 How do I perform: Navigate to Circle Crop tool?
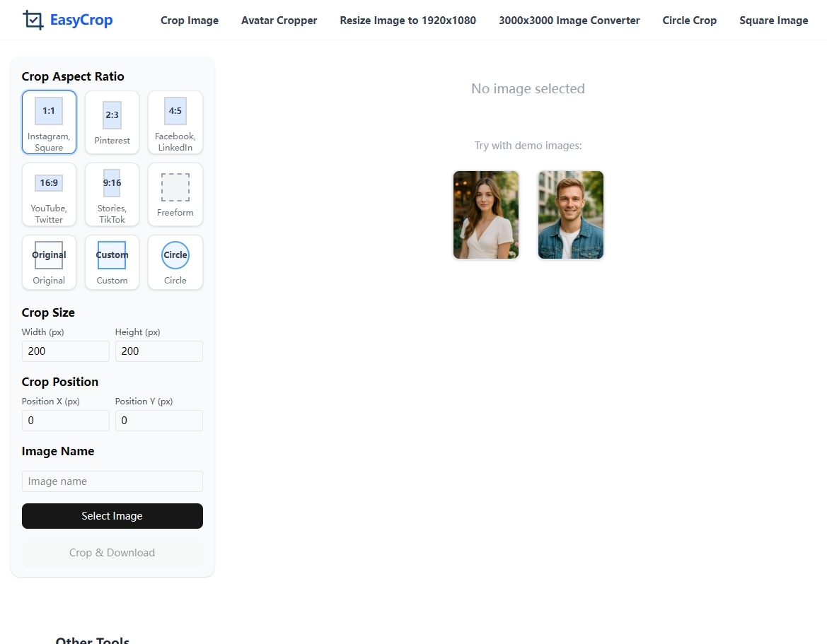[689, 21]
